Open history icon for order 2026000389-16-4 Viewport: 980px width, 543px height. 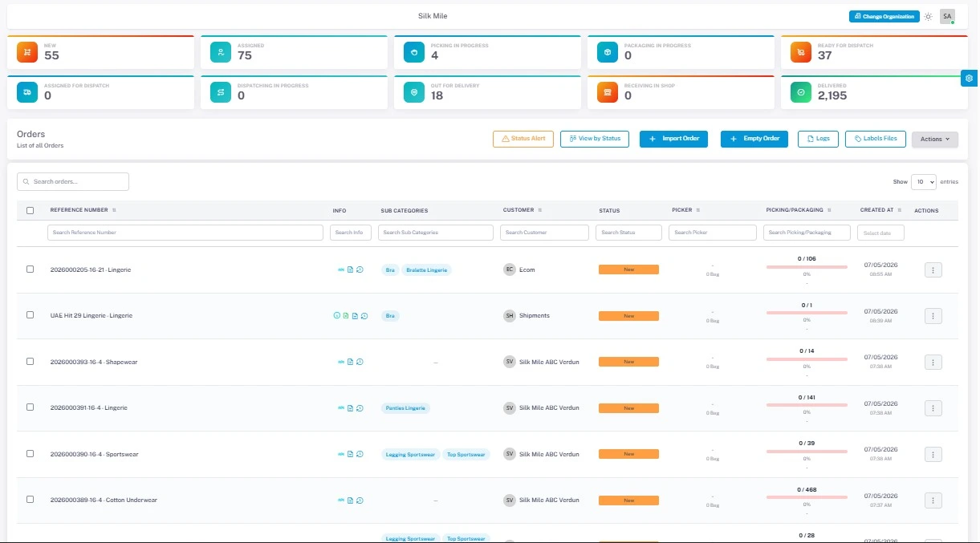(360, 500)
